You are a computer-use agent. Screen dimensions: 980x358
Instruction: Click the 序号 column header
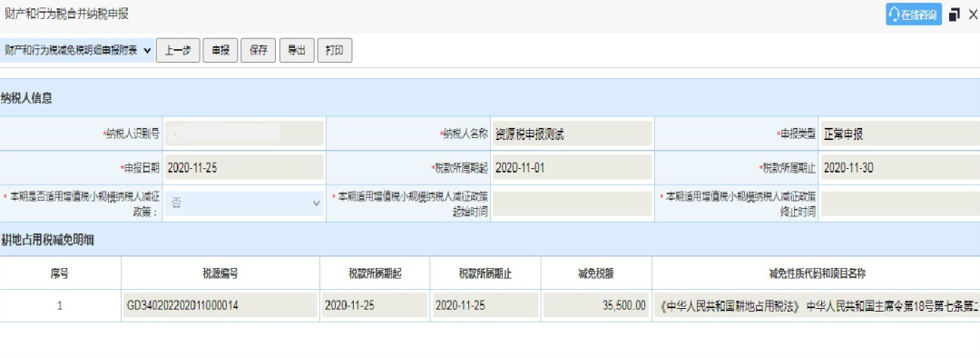(x=60, y=273)
